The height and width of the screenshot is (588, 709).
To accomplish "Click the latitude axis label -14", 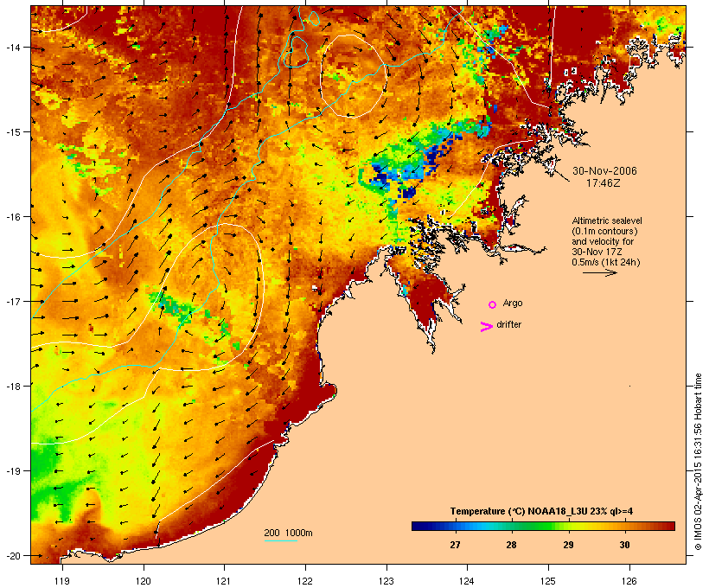I will coord(12,47).
